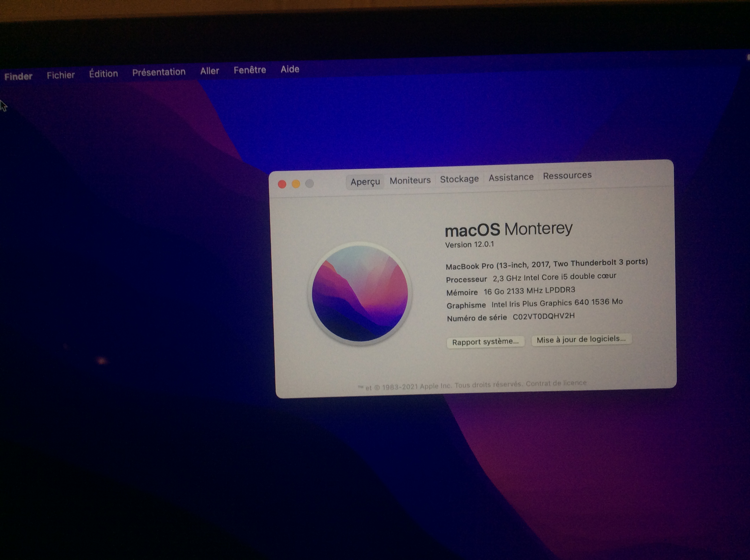Open the Contrat de licence link
This screenshot has width=750, height=560.
pyautogui.click(x=556, y=383)
